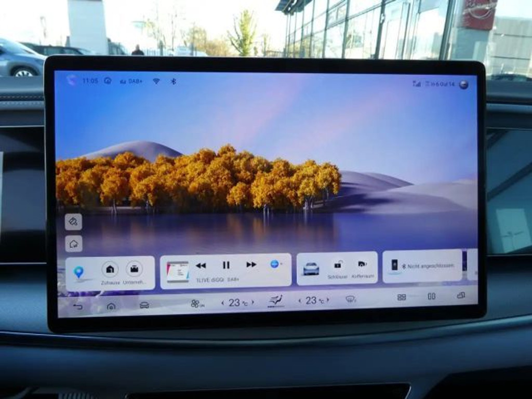
Task: Open vehicle settings in bottom bar
Action: click(144, 305)
